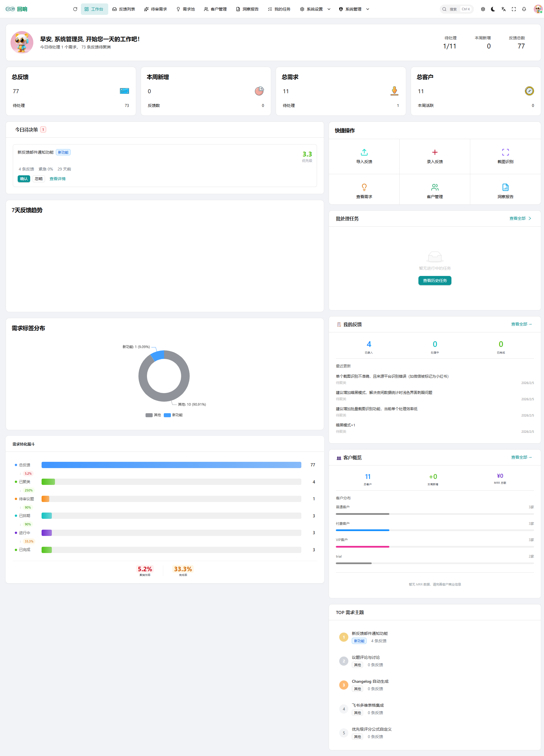
Task: Click the 洞察报告 document icon in quick actions
Action: coord(505,187)
